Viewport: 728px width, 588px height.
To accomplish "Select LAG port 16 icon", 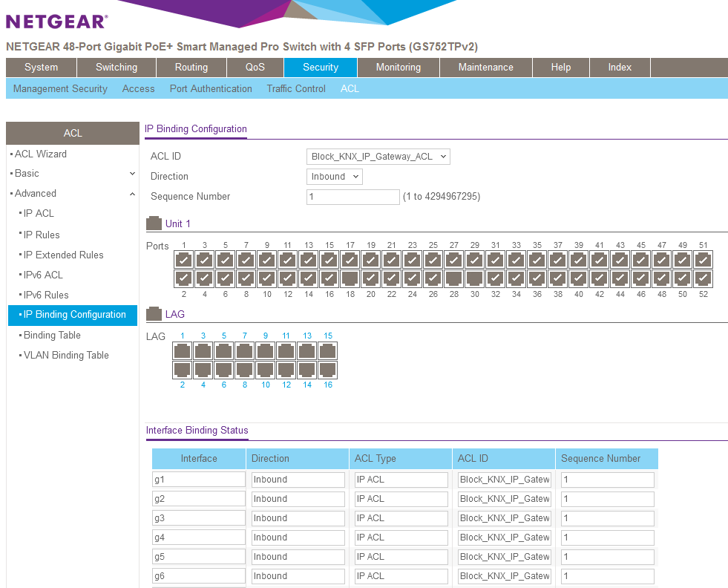I will (x=328, y=370).
